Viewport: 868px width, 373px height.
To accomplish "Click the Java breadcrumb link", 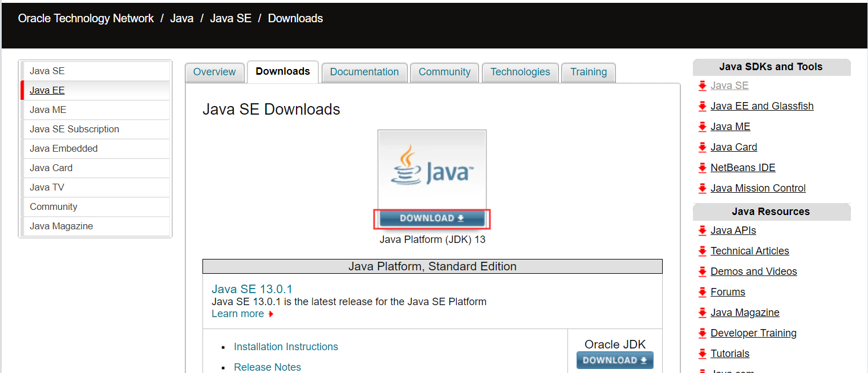I will (x=182, y=18).
